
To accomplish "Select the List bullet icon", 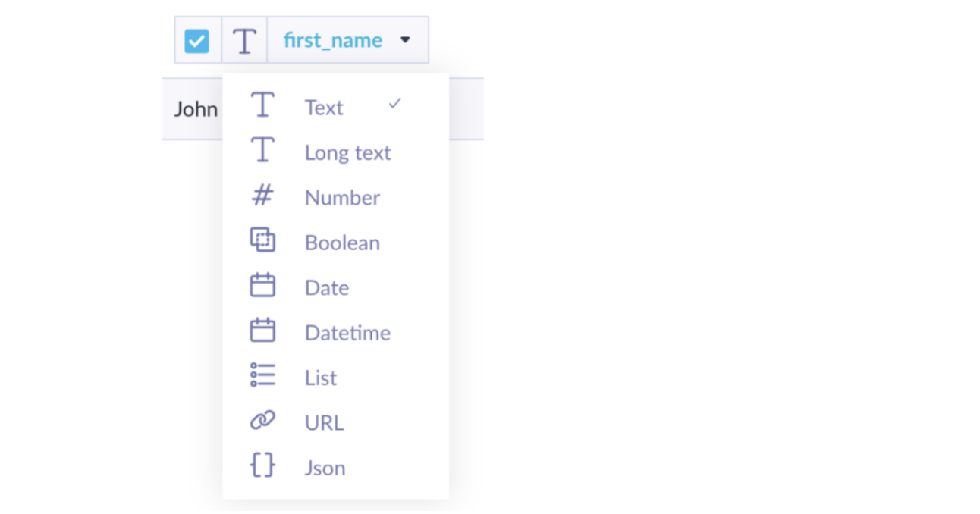I will pyautogui.click(x=262, y=375).
